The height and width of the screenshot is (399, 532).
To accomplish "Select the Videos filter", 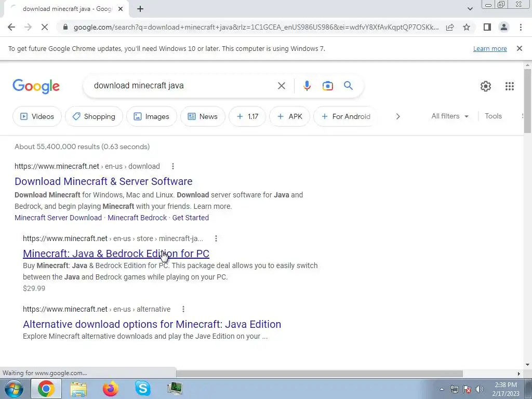I will [37, 116].
